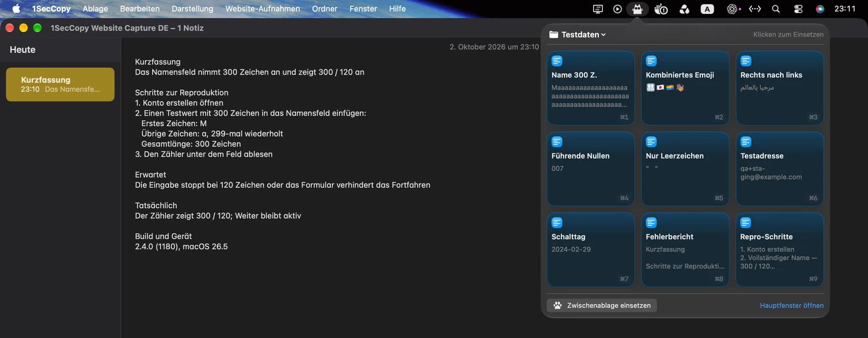Click the text icon on Fehlerbericht card
Image resolution: width=868 pixels, height=338 pixels.
[x=651, y=223]
